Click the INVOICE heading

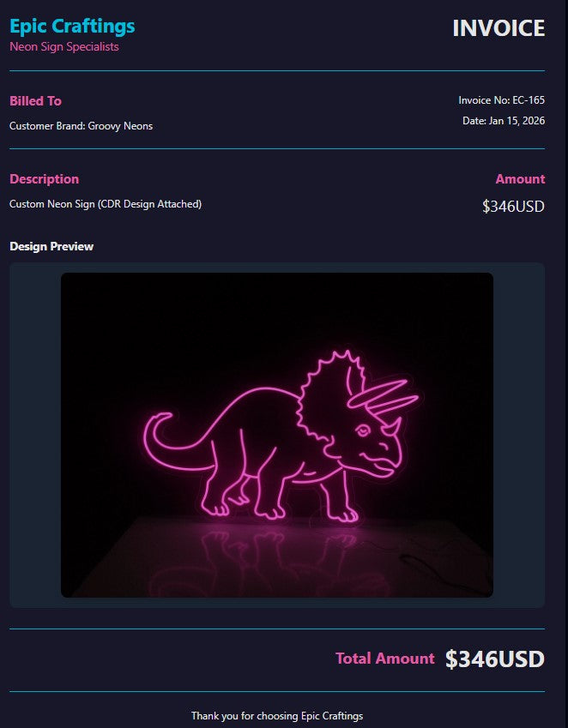click(499, 28)
